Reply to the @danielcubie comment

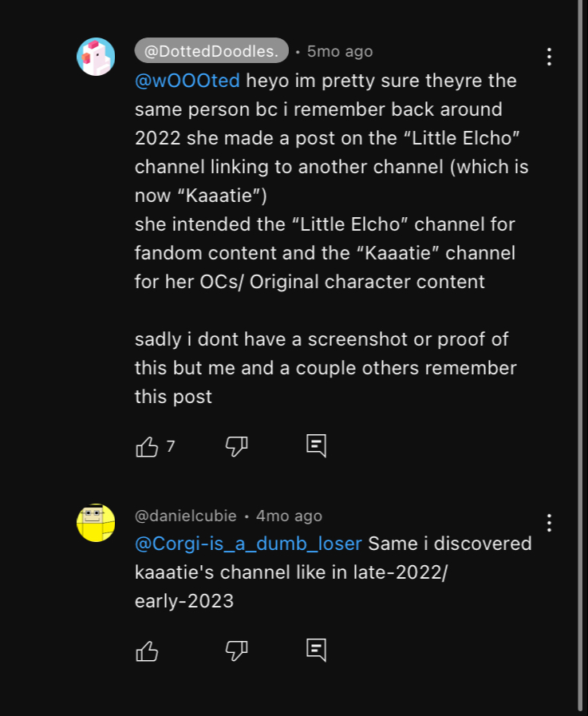pos(317,650)
